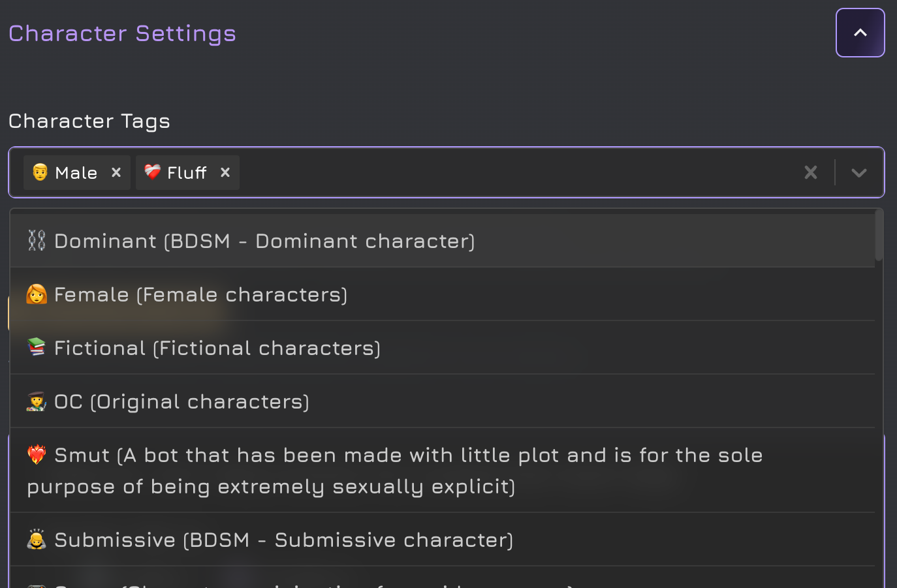This screenshot has width=897, height=588.
Task: Toggle the tags dropdown chevron
Action: (859, 172)
